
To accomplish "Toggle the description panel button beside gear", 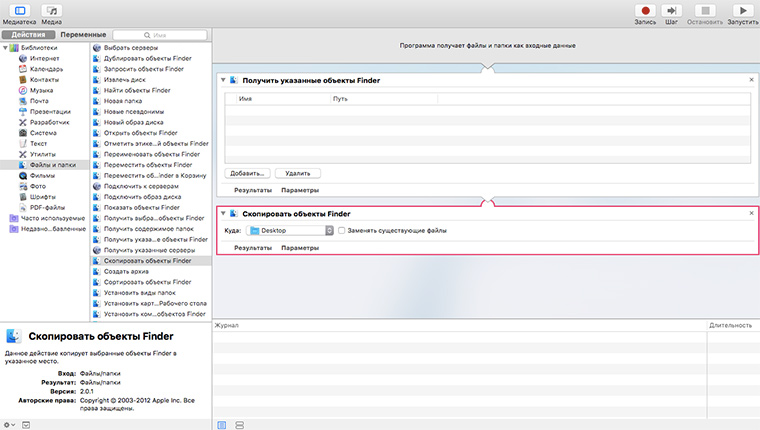I will (x=26, y=425).
